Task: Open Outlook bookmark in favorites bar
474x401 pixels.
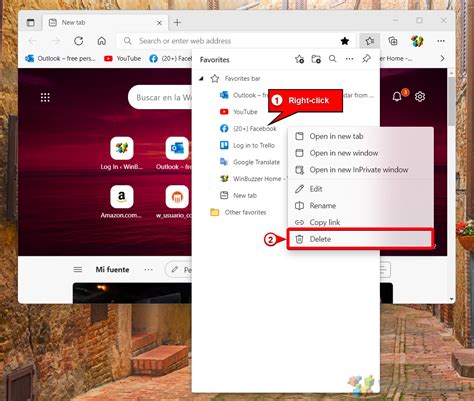Action: [x=61, y=58]
